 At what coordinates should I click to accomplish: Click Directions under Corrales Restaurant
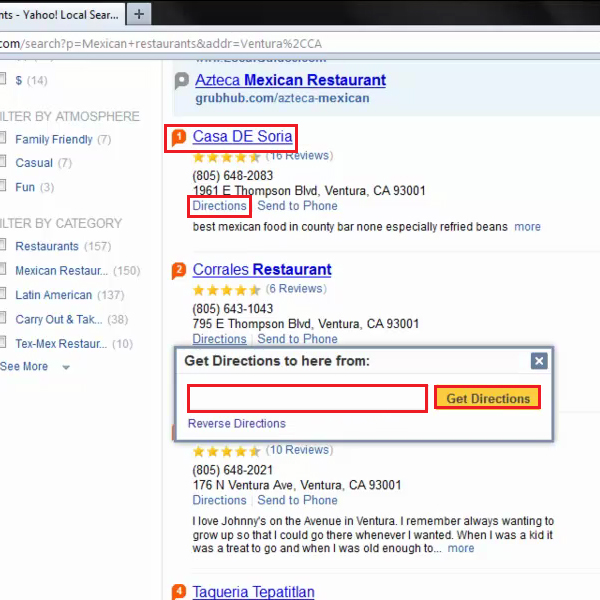click(x=219, y=339)
